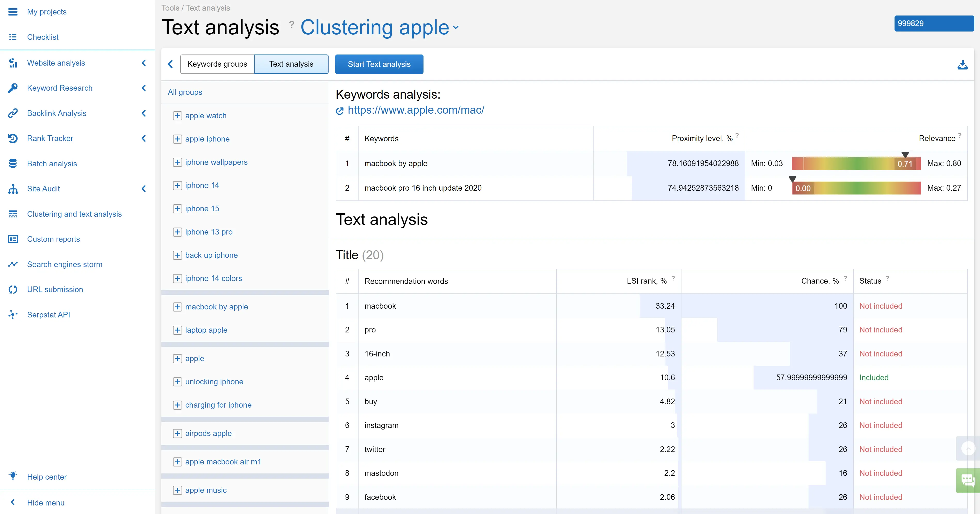This screenshot has width=980, height=514.
Task: Click the help question mark beside Text analysis title
Action: pyautogui.click(x=291, y=25)
